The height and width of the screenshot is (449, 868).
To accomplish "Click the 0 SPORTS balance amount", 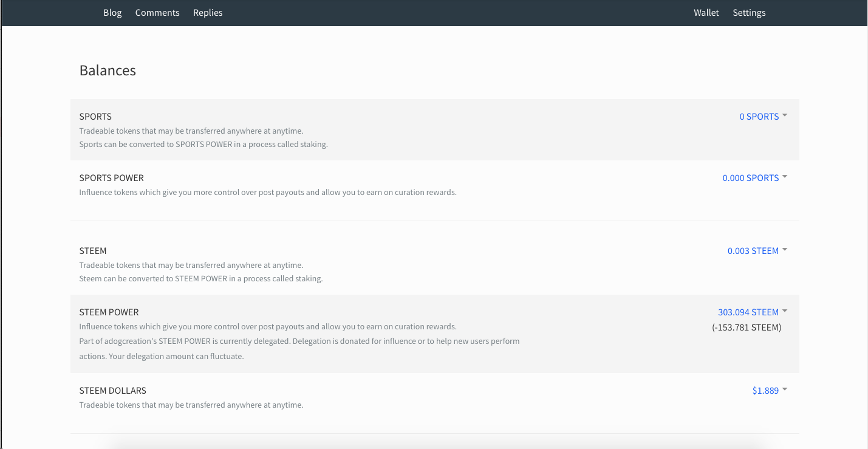I will coord(759,117).
